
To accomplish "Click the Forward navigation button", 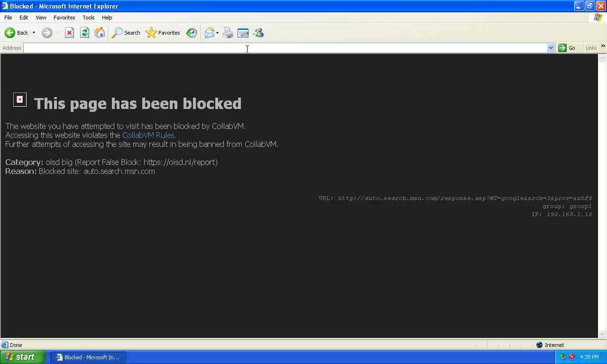I will tap(46, 33).
